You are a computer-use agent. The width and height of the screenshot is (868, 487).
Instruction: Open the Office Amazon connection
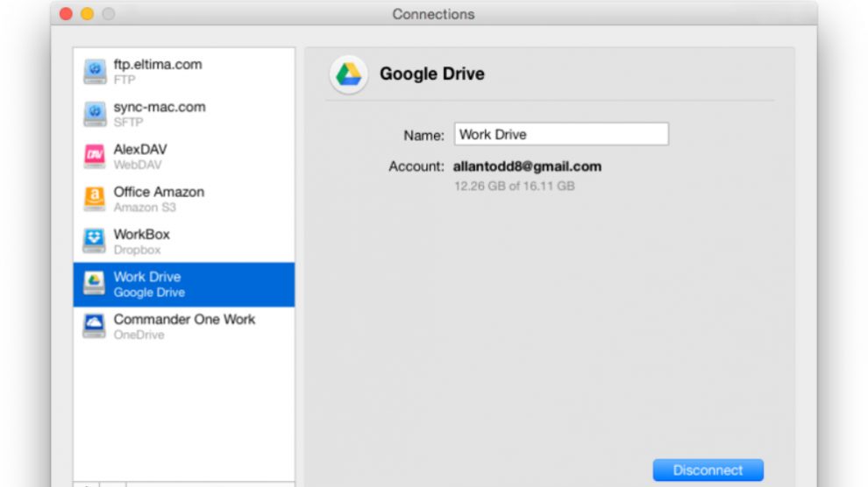184,199
